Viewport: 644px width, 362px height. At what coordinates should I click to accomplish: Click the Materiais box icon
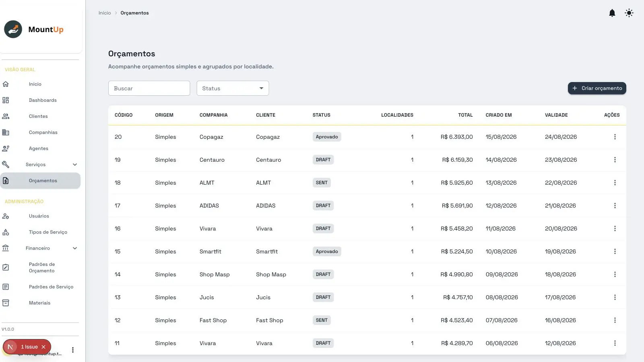6,303
